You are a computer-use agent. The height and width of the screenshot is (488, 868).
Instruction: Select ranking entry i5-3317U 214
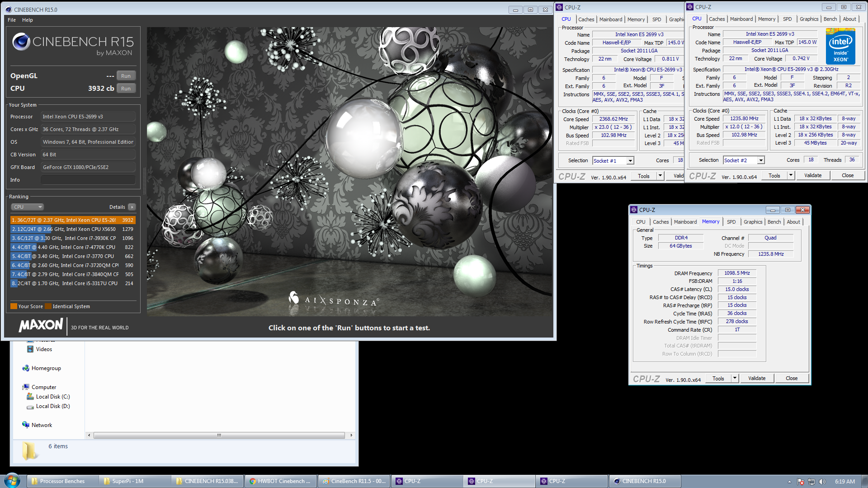[73, 283]
